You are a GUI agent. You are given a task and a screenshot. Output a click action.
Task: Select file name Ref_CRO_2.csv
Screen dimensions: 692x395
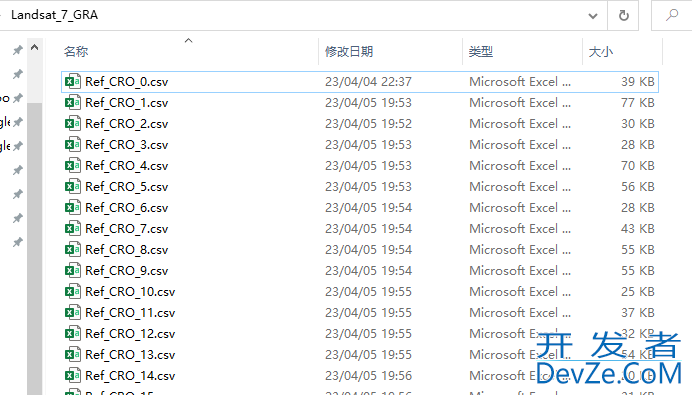click(127, 124)
